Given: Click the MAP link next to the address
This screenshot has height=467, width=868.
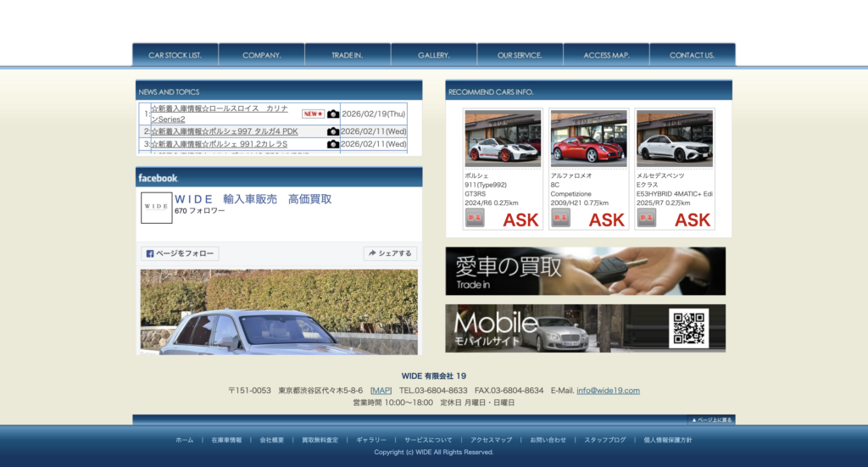Looking at the screenshot, I should click(381, 391).
